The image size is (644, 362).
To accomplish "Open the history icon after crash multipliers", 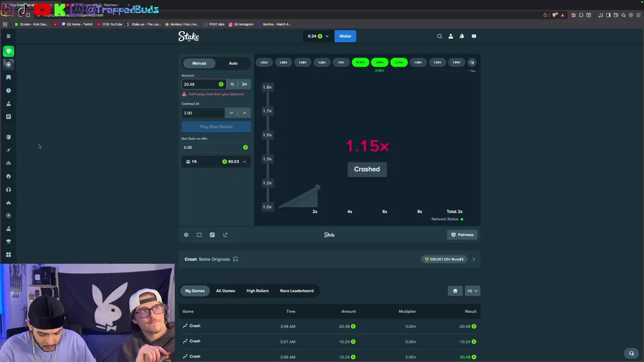I will 472,62.
